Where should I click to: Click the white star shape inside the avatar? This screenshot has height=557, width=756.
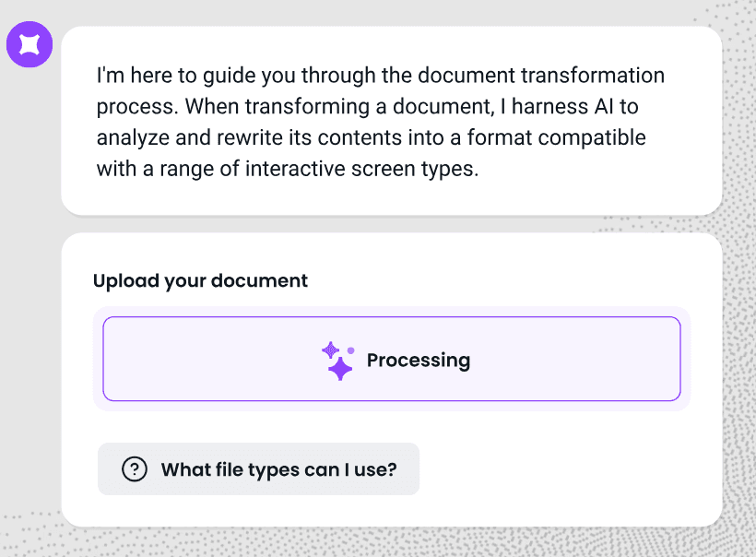pyautogui.click(x=30, y=44)
